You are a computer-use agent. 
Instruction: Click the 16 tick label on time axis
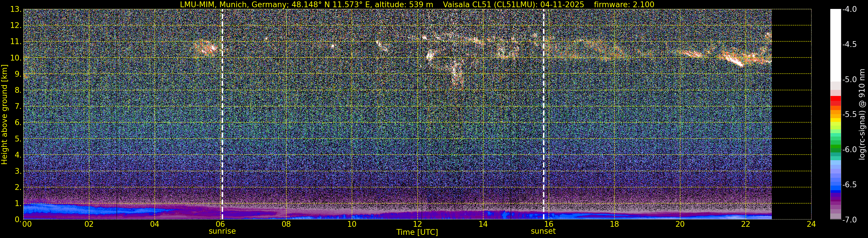click(548, 224)
